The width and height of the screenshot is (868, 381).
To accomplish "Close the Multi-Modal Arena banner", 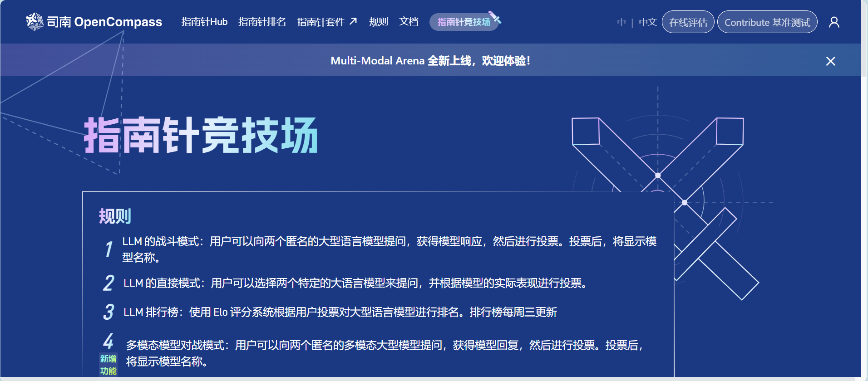I will [831, 61].
